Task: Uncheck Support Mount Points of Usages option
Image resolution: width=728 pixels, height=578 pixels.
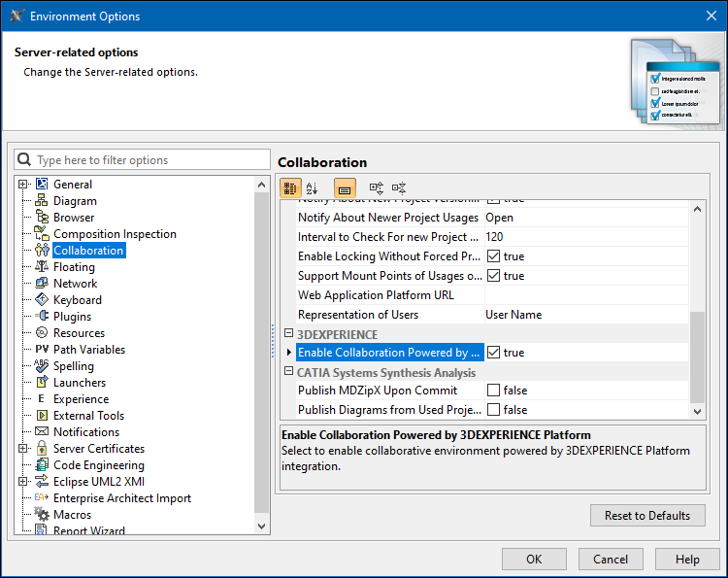Action: [494, 276]
